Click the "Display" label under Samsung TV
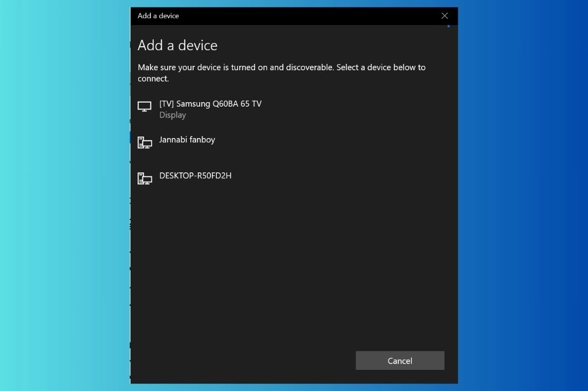 (x=173, y=115)
